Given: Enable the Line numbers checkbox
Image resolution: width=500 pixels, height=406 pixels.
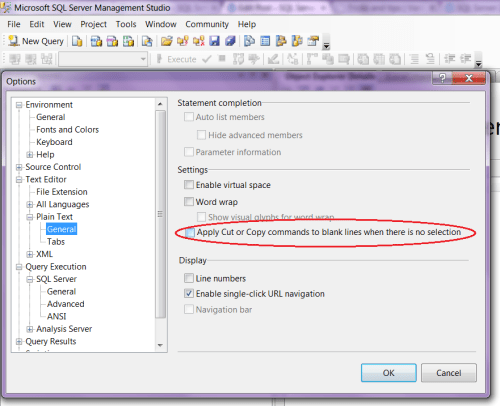Looking at the screenshot, I should click(189, 278).
